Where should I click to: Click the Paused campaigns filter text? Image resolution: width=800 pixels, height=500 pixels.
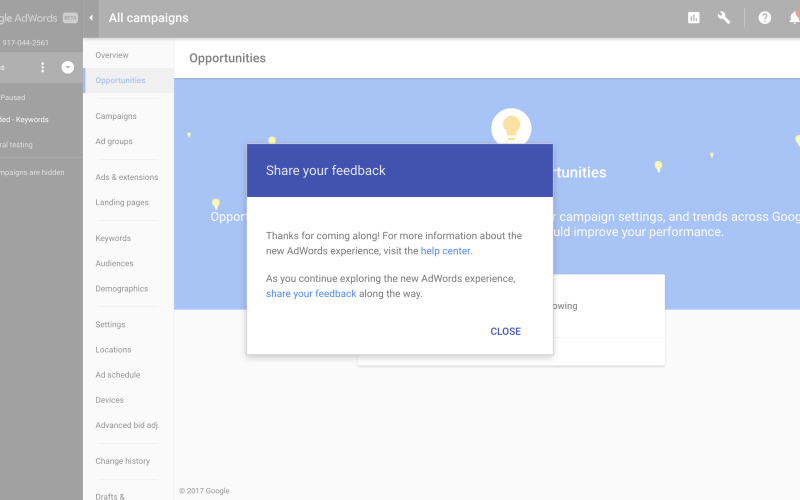13,97
